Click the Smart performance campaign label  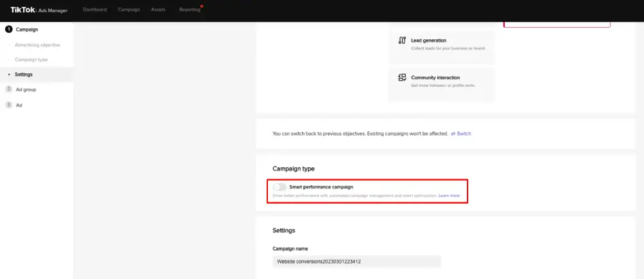321,187
